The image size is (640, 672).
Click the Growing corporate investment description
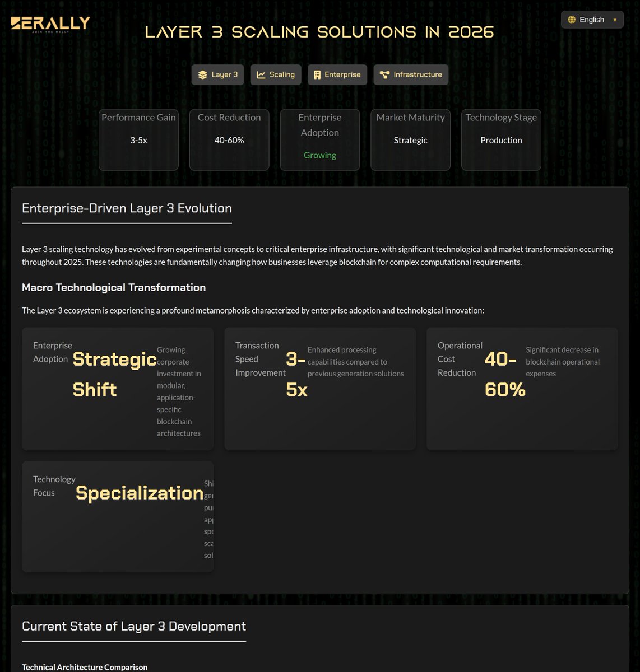(x=179, y=391)
